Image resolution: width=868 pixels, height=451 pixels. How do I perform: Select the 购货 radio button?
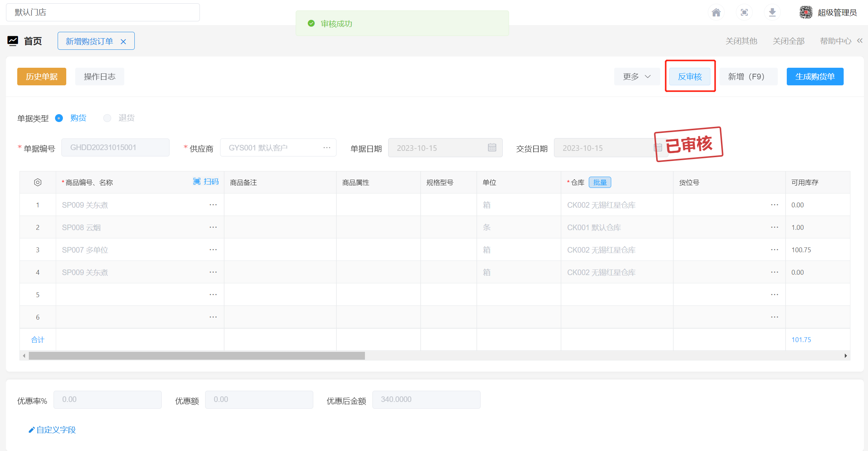(59, 118)
